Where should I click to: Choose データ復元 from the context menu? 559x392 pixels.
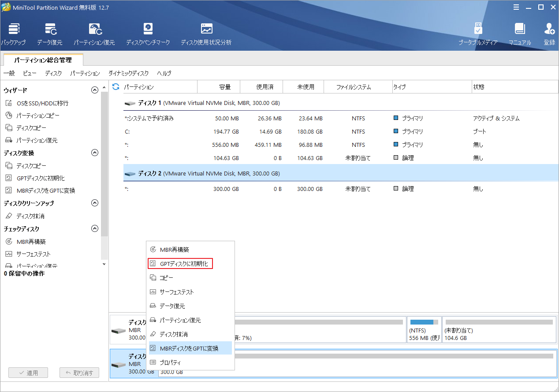(190, 306)
